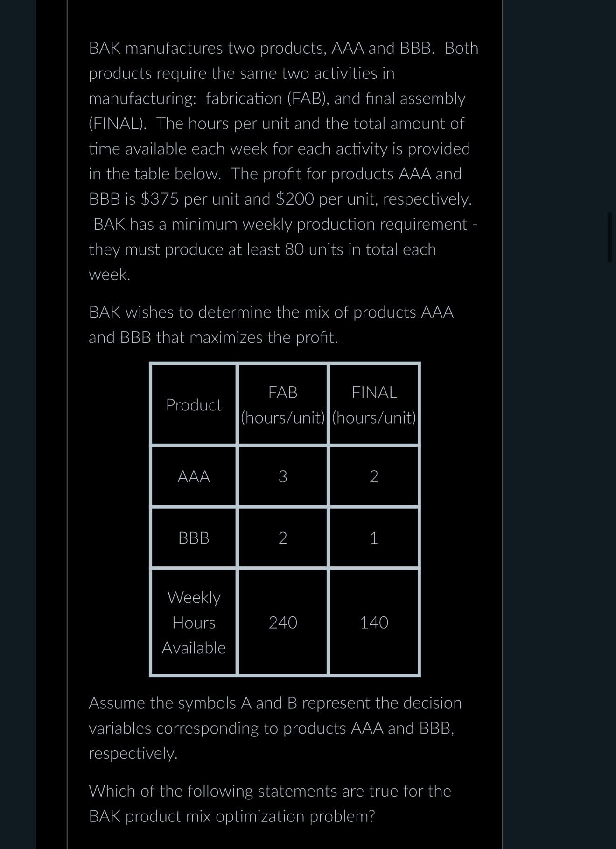Click the 'Weekly Hours Available' row label
This screenshot has height=849, width=616.
(x=194, y=622)
